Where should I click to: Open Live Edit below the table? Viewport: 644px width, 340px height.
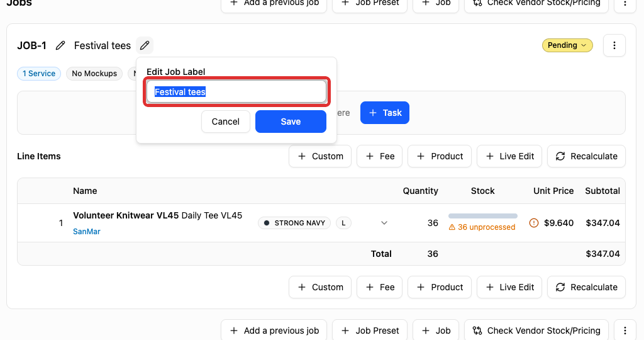point(509,287)
